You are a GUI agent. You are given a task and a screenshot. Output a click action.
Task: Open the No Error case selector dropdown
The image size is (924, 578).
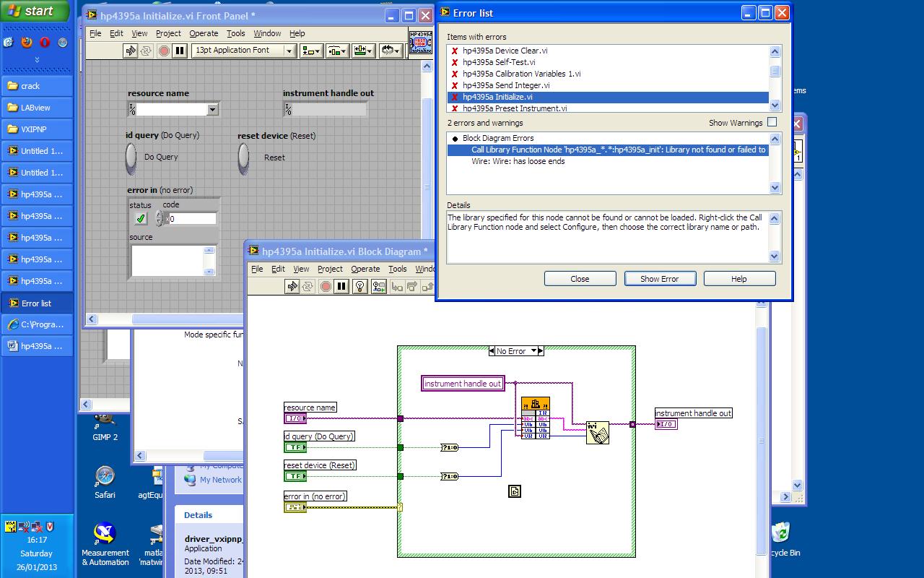535,351
